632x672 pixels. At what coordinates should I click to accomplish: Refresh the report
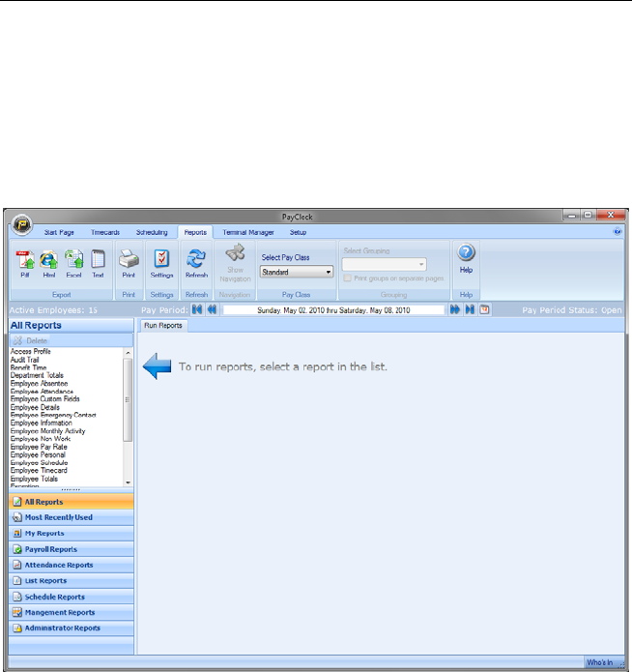196,264
